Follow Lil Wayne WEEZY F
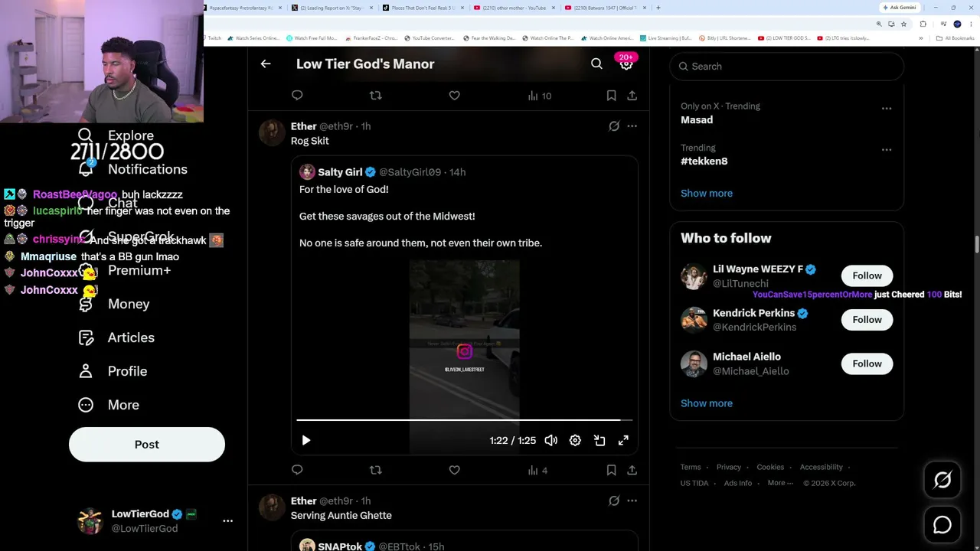 pyautogui.click(x=867, y=275)
